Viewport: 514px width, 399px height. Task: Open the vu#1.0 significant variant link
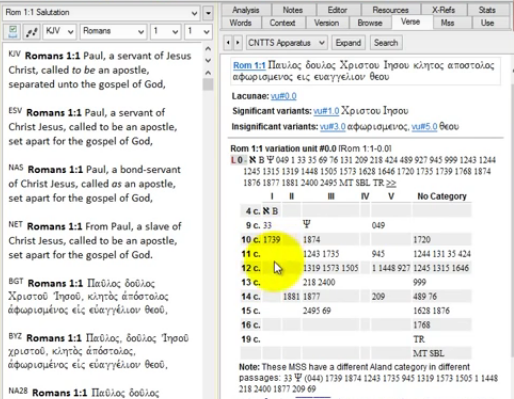[326, 111]
